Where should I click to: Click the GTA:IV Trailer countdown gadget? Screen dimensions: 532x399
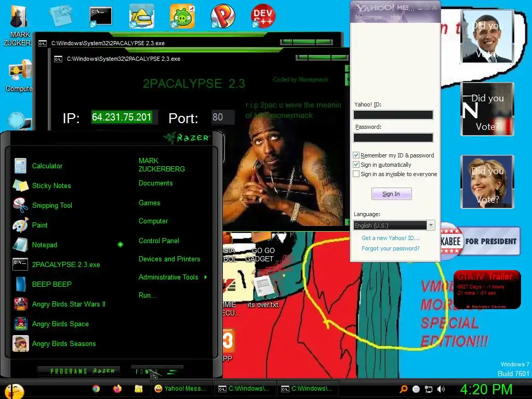pyautogui.click(x=487, y=289)
